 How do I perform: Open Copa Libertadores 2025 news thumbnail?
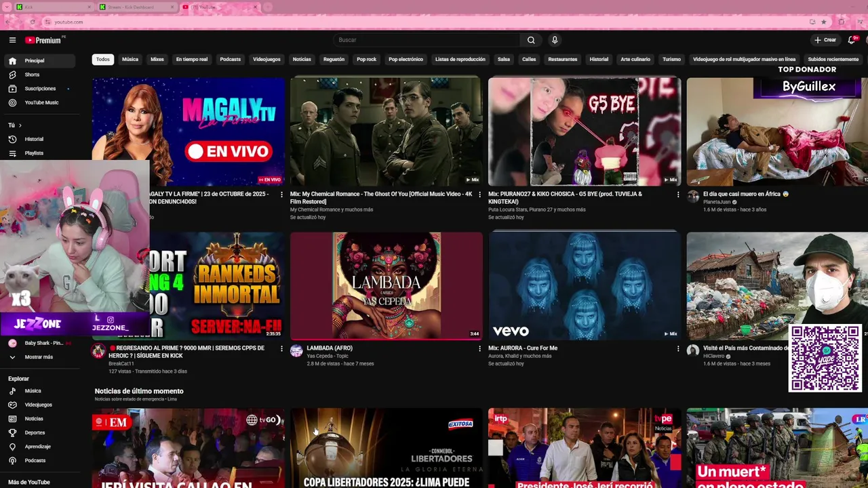[x=387, y=448]
